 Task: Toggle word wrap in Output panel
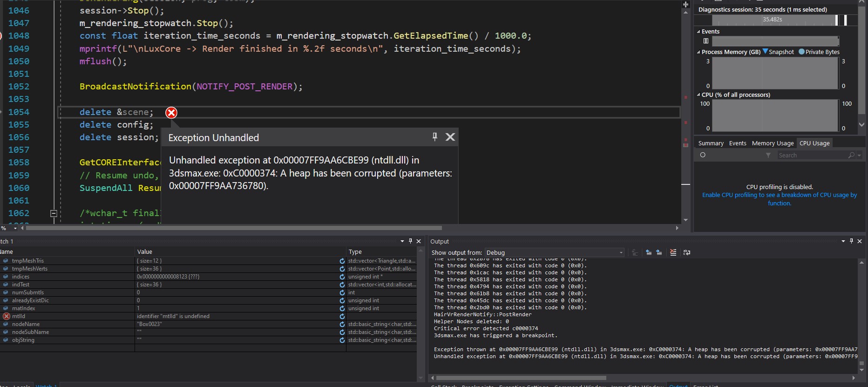click(x=686, y=252)
